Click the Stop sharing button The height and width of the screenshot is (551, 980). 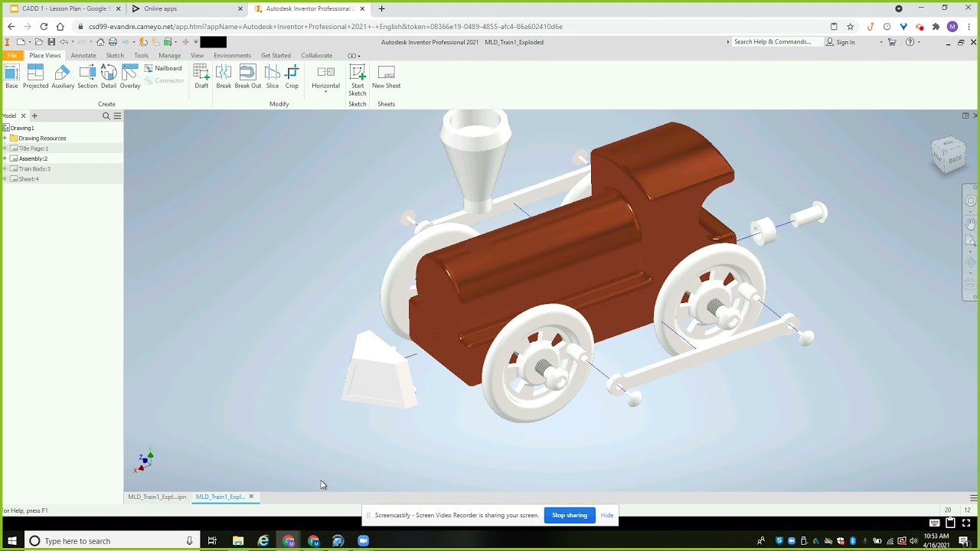click(570, 515)
